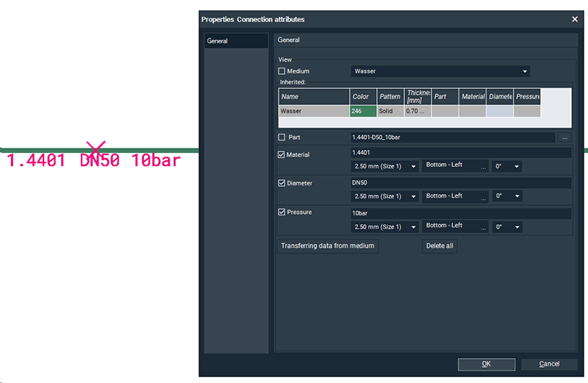Tick the Part checkbox
Image resolution: width=588 pixels, height=383 pixels.
pyautogui.click(x=282, y=137)
